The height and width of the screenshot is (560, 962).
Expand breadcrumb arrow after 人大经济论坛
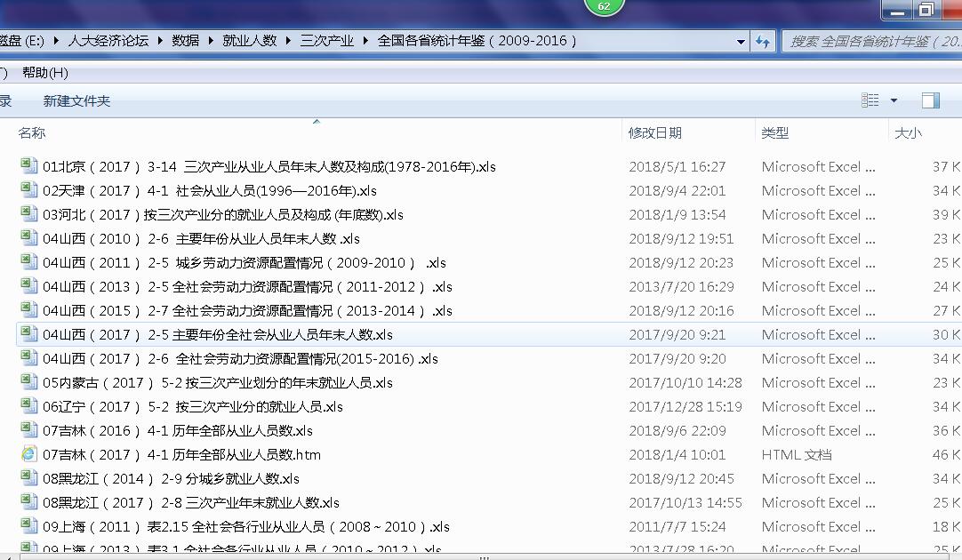point(160,41)
